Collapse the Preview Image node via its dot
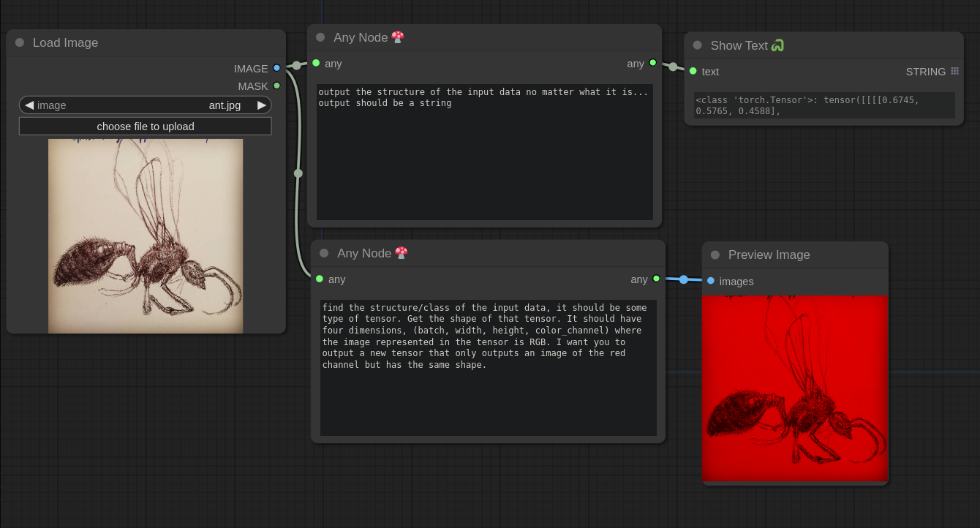Image resolution: width=980 pixels, height=528 pixels. 715,254
